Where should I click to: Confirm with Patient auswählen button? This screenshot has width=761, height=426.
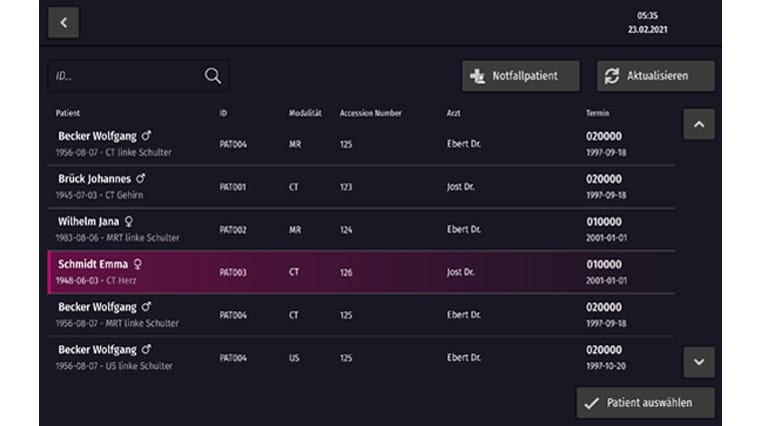(x=646, y=402)
